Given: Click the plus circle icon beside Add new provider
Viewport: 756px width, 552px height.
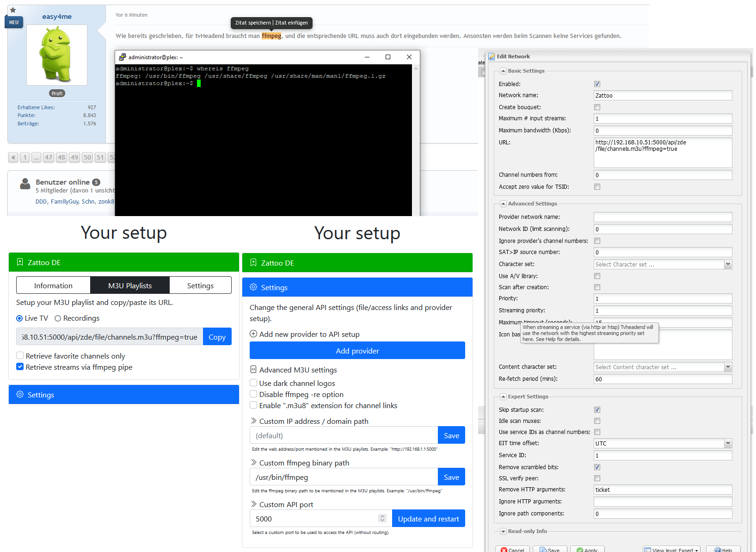Looking at the screenshot, I should [x=253, y=334].
